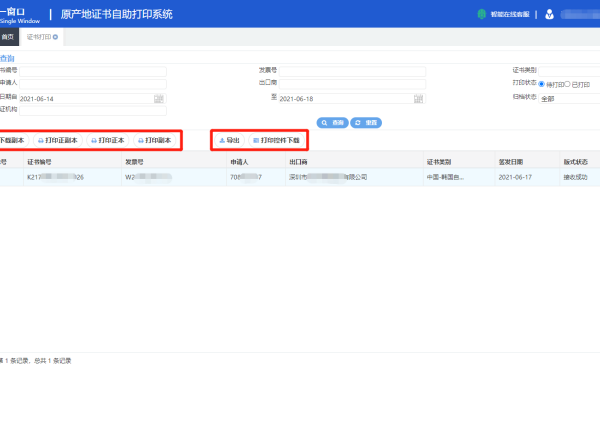Close the 证书打印 tab via its icon

click(x=55, y=37)
